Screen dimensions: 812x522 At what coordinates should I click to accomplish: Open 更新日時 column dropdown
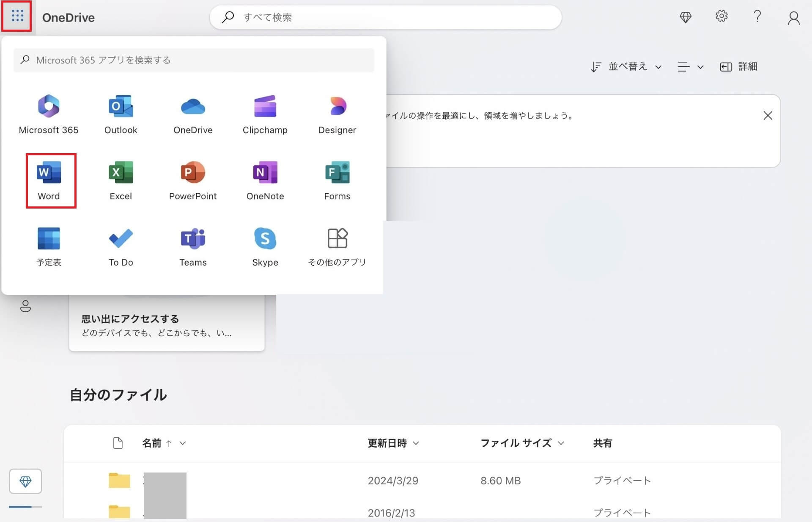pos(393,443)
